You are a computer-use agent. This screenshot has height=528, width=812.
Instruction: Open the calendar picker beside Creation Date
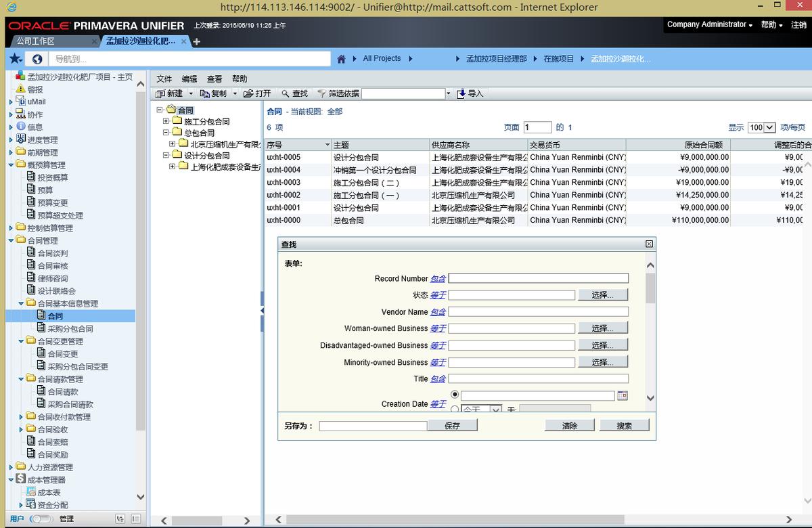pyautogui.click(x=622, y=394)
